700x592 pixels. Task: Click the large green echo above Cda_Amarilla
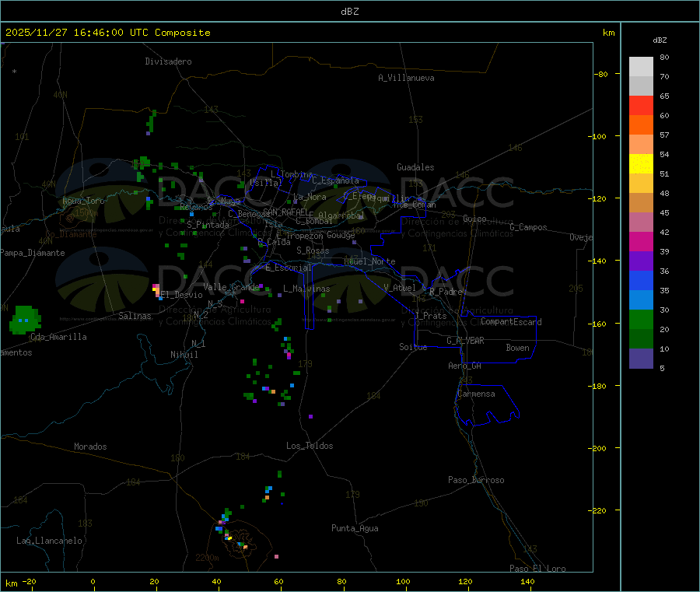26,320
